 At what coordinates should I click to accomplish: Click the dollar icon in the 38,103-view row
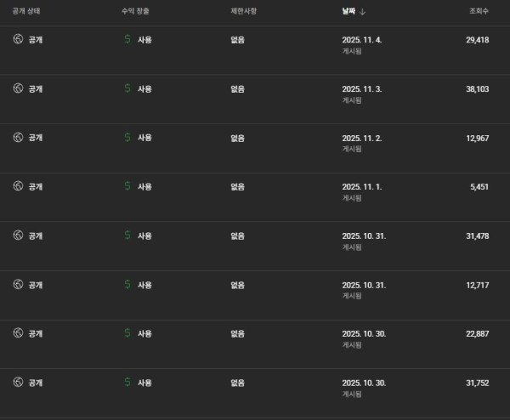[x=127, y=88]
